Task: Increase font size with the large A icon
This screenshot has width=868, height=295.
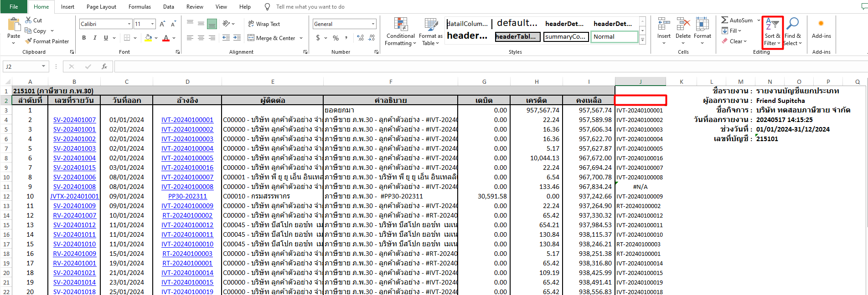Action: (163, 24)
